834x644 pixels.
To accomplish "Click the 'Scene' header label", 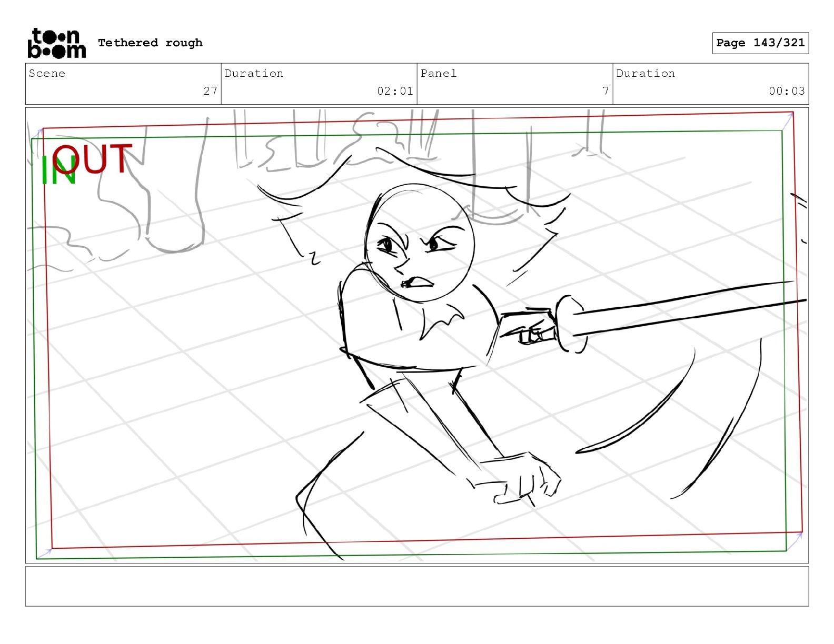I will (x=47, y=73).
